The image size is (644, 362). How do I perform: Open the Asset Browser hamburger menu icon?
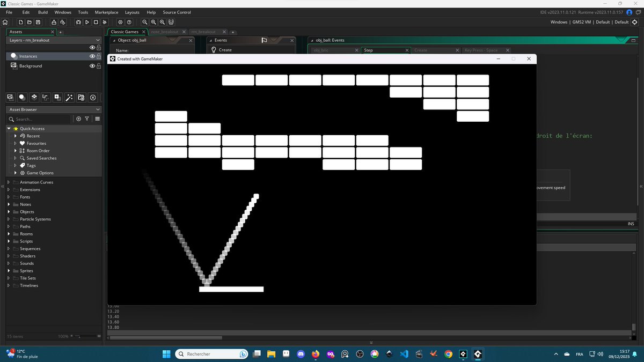pos(97,119)
